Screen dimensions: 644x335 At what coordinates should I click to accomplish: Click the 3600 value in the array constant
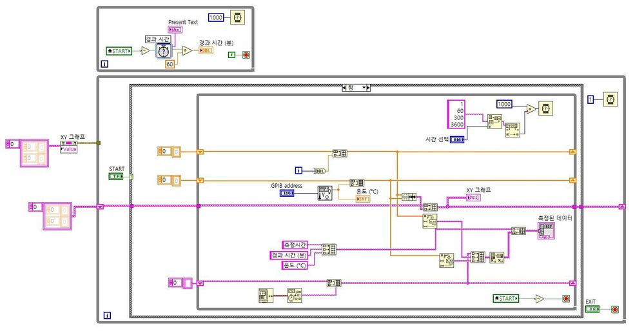tap(456, 125)
